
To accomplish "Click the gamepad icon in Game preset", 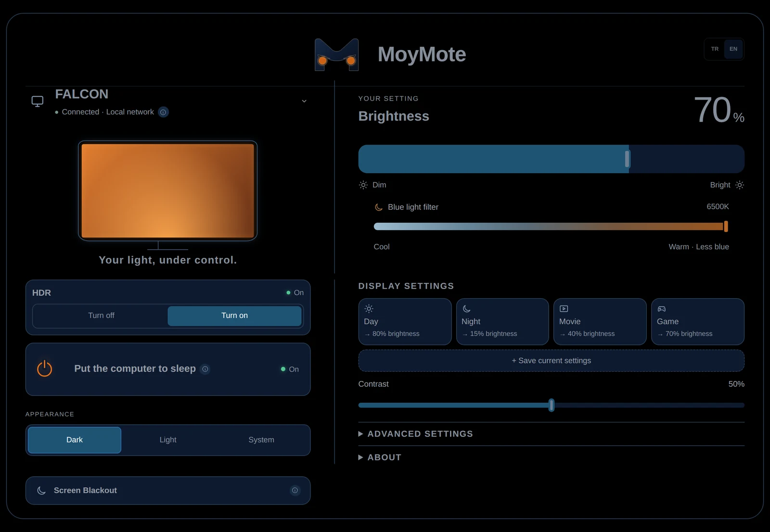I will coord(662,309).
